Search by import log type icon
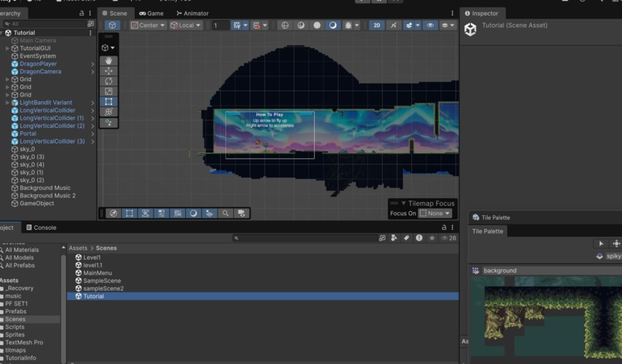 tap(419, 238)
